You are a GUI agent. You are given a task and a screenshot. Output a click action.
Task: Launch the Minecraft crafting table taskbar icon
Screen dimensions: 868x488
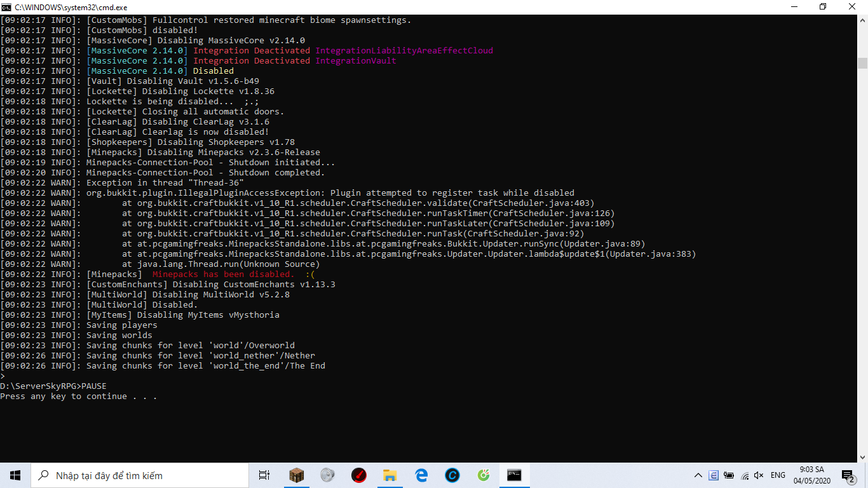(x=296, y=475)
